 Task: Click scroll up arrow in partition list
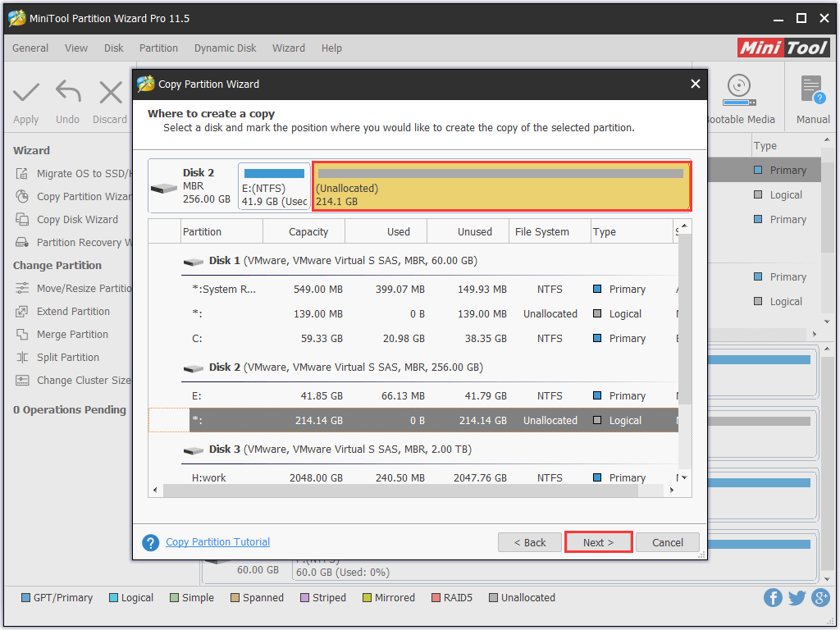tap(684, 227)
